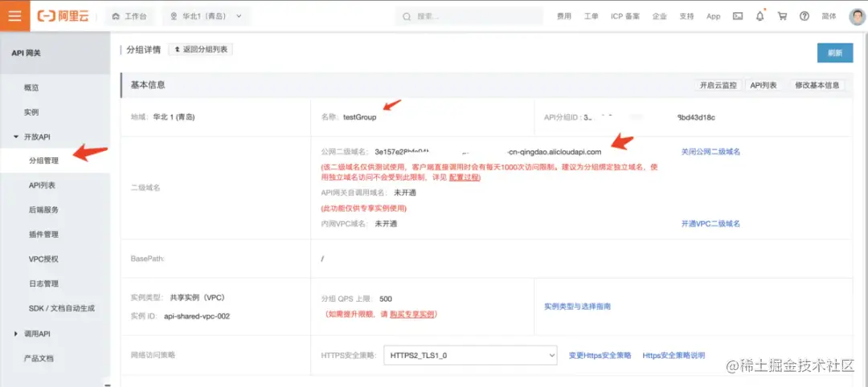Image resolution: width=868 pixels, height=387 pixels.
Task: Select the cn-qingdao.alicloudapi.com domain text
Action: tap(554, 152)
